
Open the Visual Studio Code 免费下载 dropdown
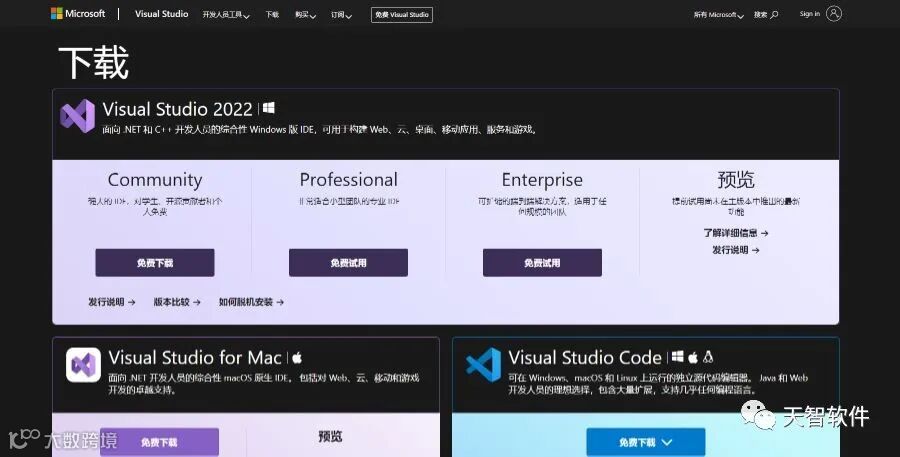coord(646,442)
